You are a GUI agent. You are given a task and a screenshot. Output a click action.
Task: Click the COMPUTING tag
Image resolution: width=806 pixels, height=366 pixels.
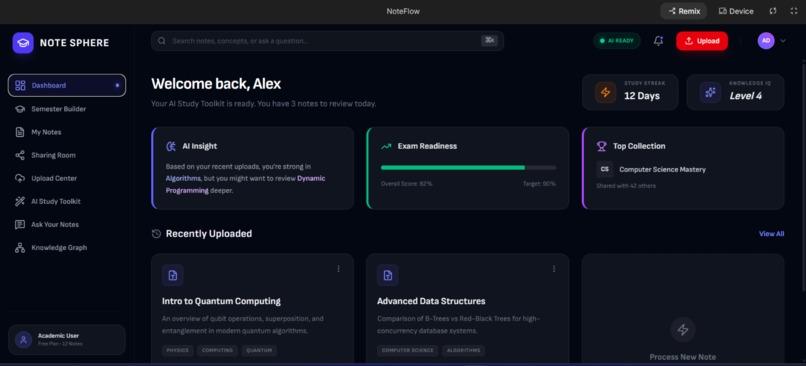[x=217, y=351]
